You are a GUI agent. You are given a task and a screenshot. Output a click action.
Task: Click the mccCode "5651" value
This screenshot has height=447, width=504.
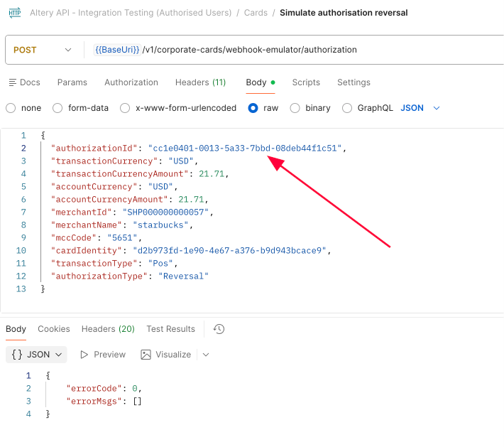pyautogui.click(x=122, y=238)
